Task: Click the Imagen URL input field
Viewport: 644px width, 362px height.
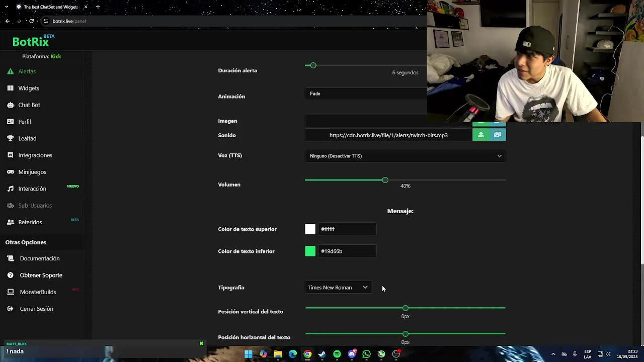Action: coord(388,121)
